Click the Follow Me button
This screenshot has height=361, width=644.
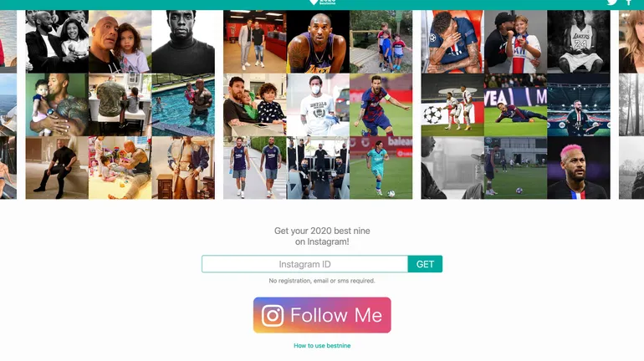322,315
